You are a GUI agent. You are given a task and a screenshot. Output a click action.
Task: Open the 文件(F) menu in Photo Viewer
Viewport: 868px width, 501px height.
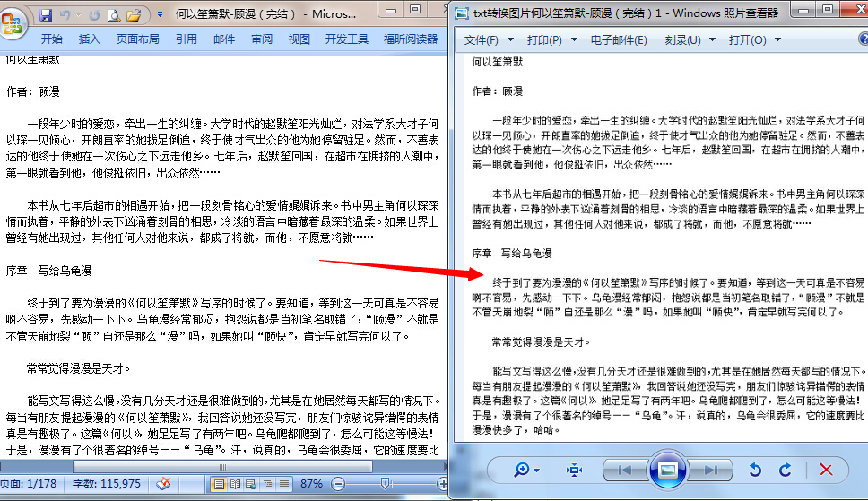click(x=489, y=39)
